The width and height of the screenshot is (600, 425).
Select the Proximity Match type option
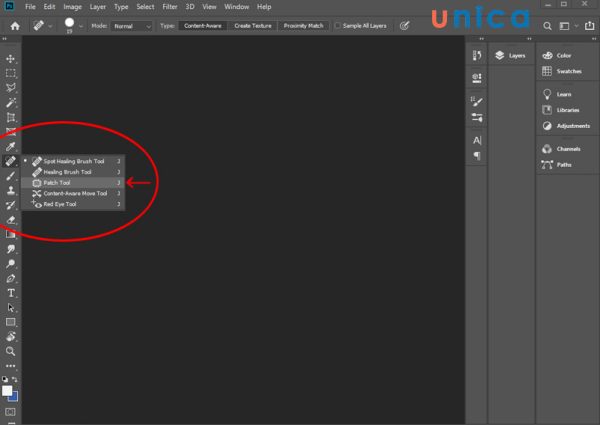[303, 26]
